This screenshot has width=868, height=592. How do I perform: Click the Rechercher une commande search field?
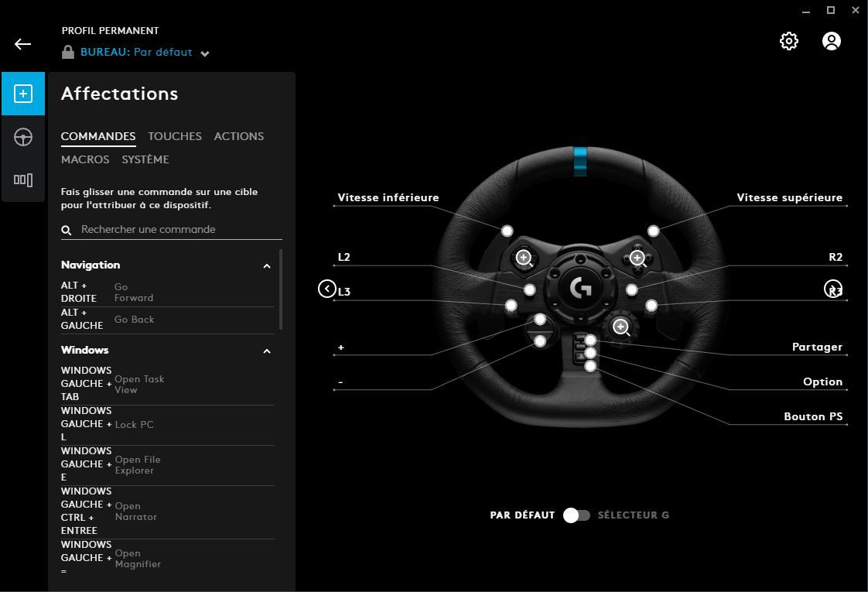tap(178, 230)
